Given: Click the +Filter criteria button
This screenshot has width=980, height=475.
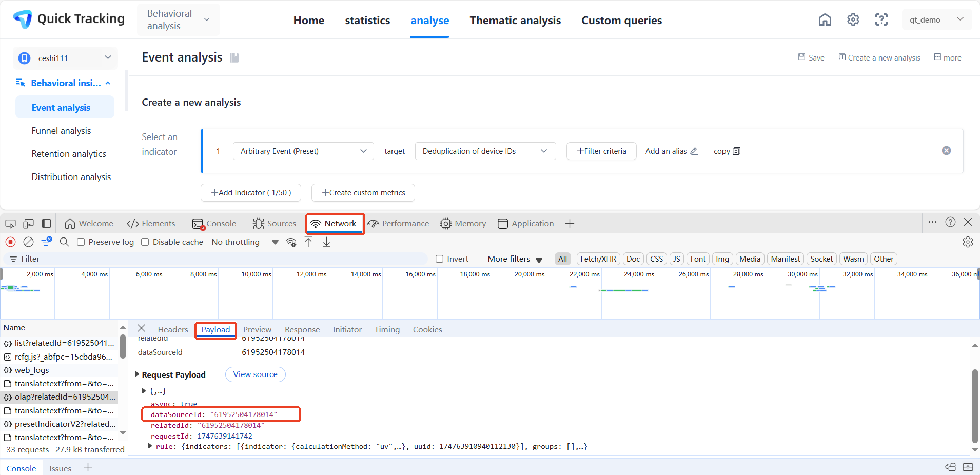Looking at the screenshot, I should [601, 151].
